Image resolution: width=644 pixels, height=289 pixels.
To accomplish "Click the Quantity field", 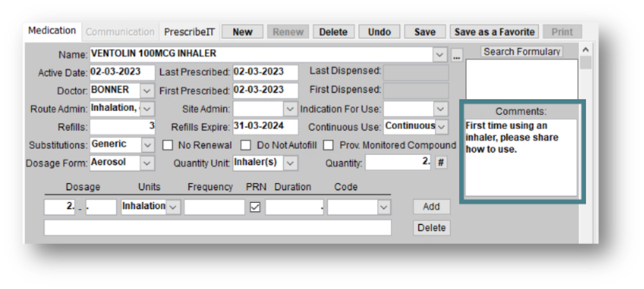I will 398,163.
